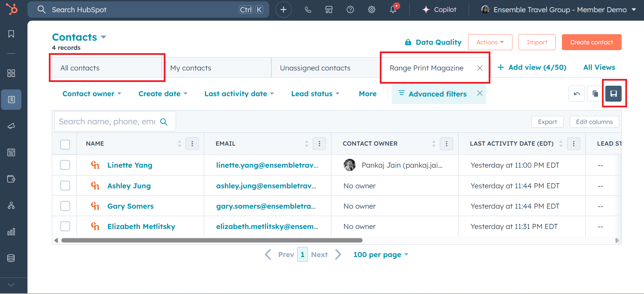The width and height of the screenshot is (644, 294).
Task: Expand the Last activity date filter
Action: click(x=239, y=93)
